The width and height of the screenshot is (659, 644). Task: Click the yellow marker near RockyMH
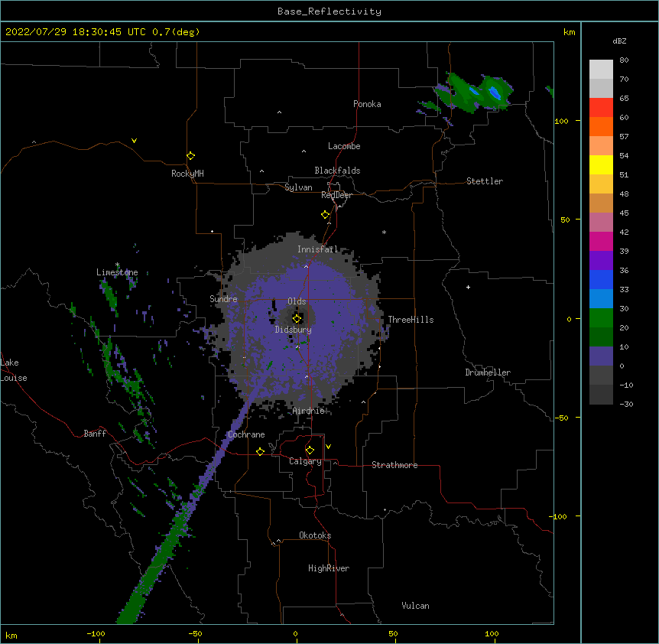tap(190, 156)
